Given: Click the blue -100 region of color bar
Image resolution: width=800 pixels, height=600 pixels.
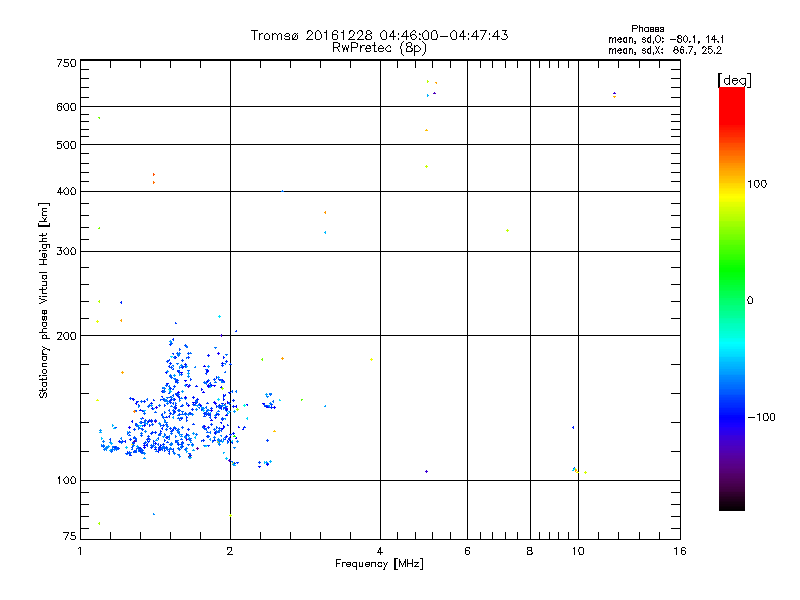Looking at the screenshot, I should click(732, 417).
